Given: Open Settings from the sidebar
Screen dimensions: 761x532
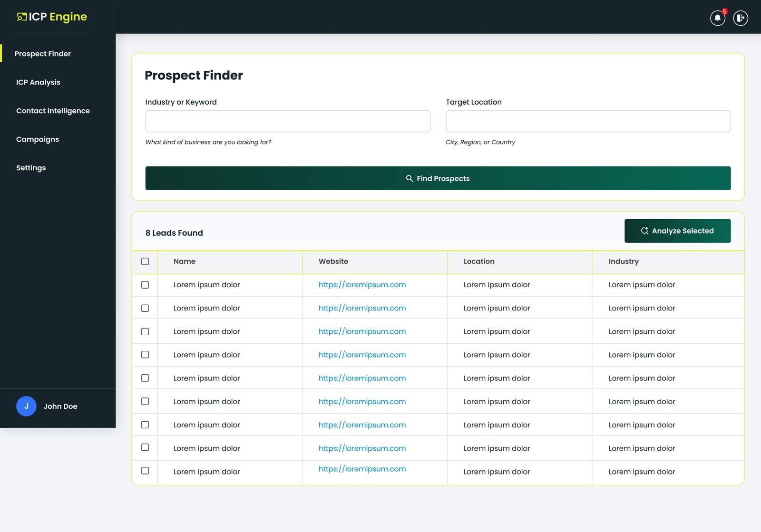Looking at the screenshot, I should tap(31, 168).
